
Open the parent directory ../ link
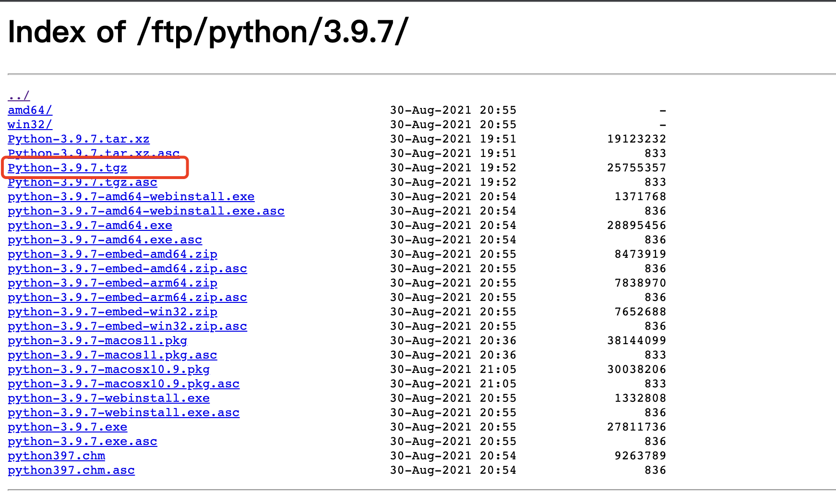(19, 96)
